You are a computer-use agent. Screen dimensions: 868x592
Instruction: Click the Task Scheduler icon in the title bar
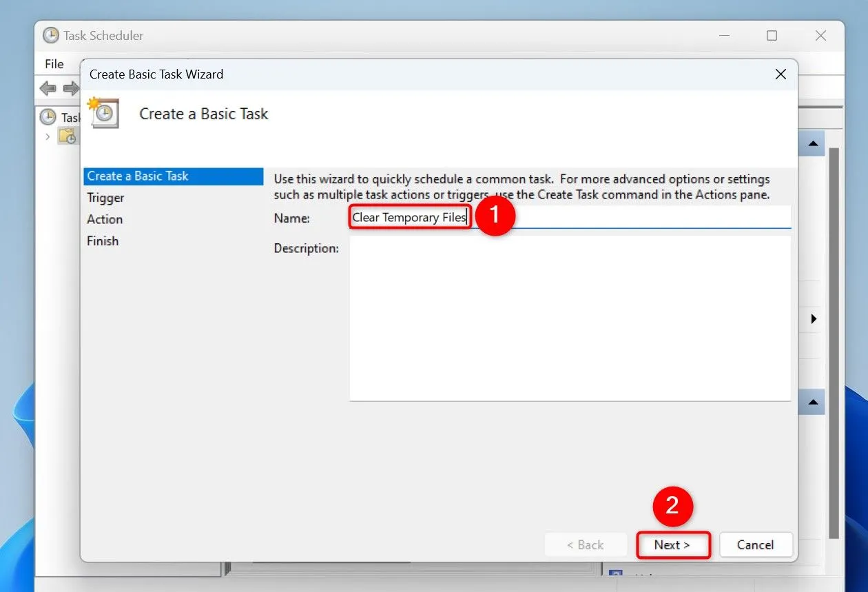coord(49,35)
